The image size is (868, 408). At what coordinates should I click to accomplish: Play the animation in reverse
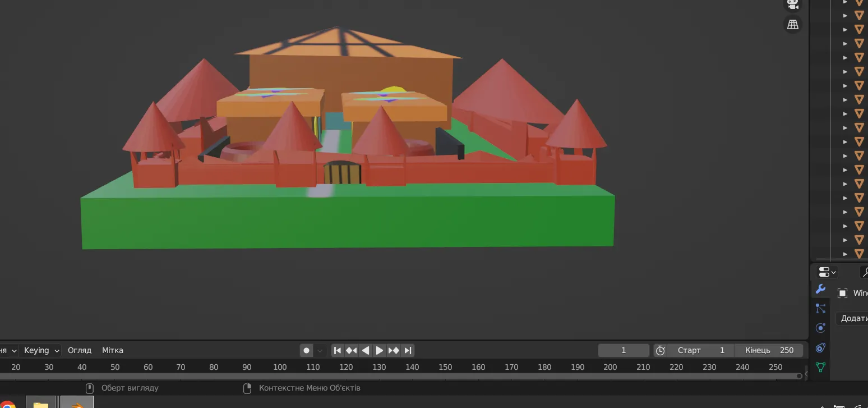tap(366, 350)
